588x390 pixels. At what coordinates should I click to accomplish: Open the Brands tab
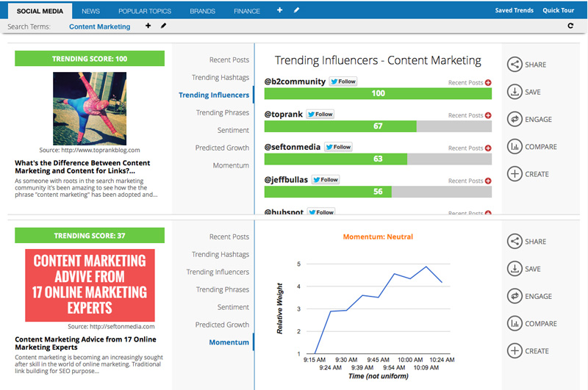click(203, 11)
